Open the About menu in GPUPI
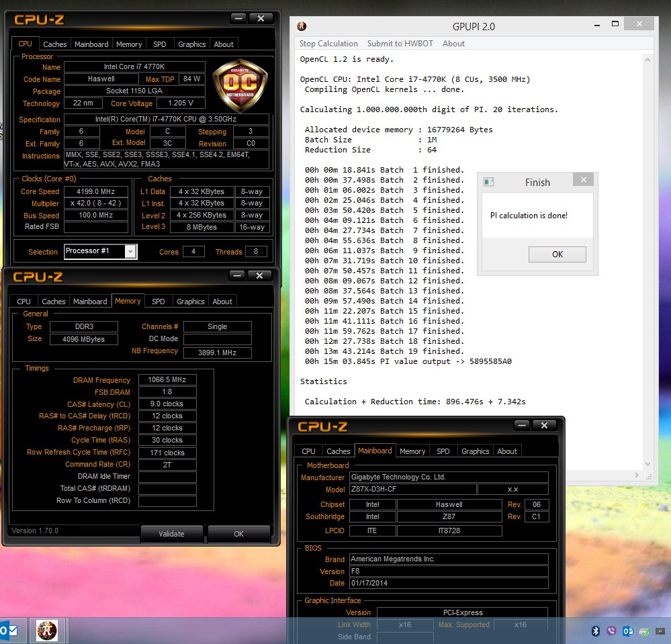Image resolution: width=671 pixels, height=644 pixels. point(453,44)
